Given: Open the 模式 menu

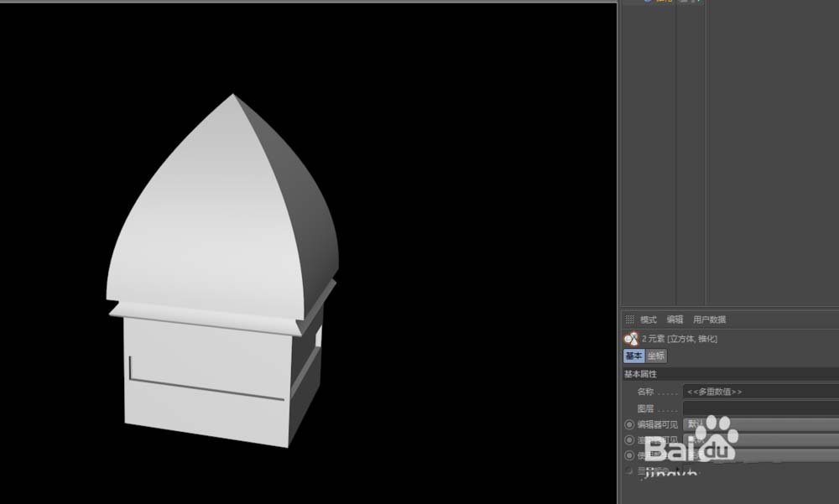Looking at the screenshot, I should [649, 320].
